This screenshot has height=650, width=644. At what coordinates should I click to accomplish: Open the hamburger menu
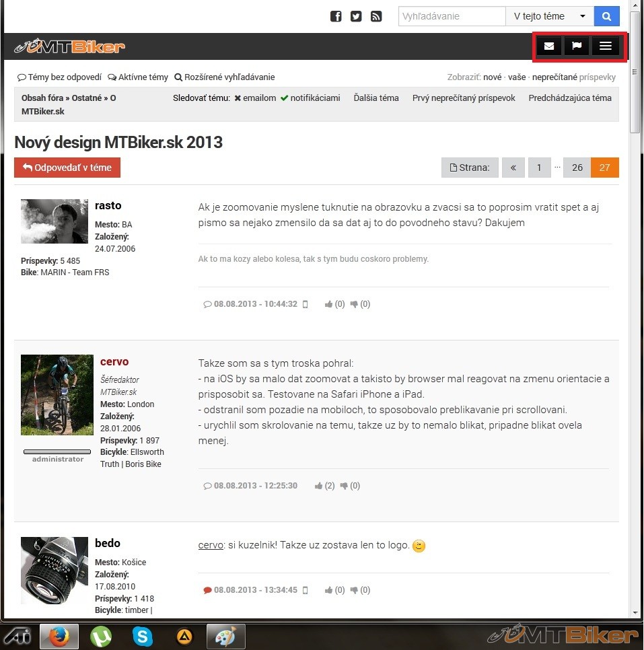tap(606, 46)
